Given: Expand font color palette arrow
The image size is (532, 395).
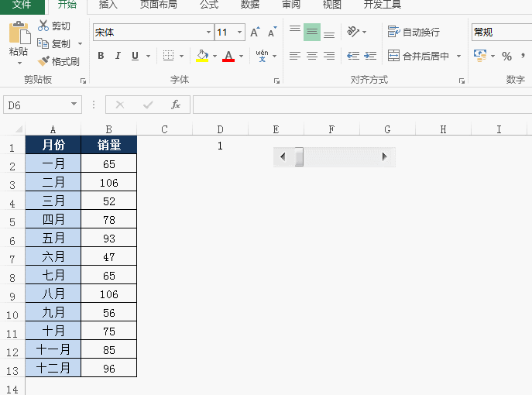Looking at the screenshot, I should (x=241, y=56).
